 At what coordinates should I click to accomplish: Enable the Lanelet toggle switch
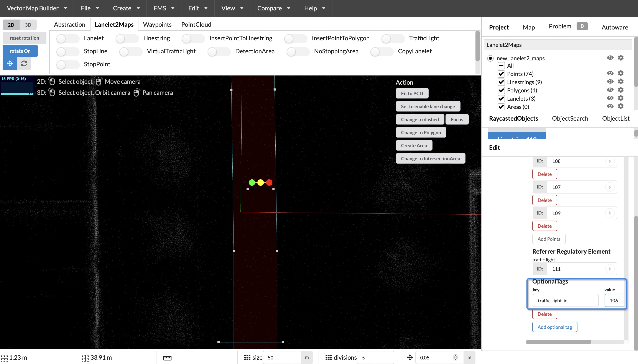68,38
